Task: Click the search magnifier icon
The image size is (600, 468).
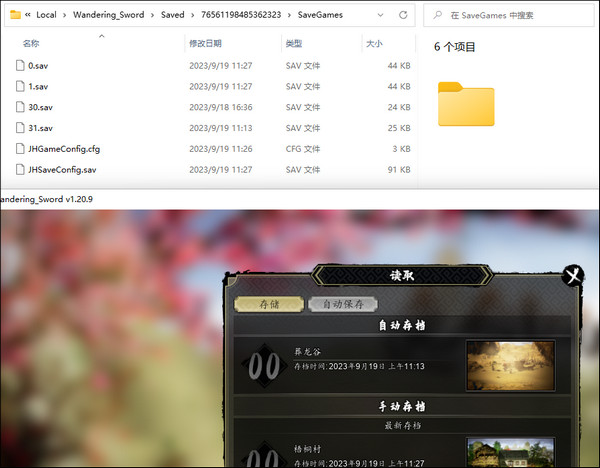Action: coord(437,15)
